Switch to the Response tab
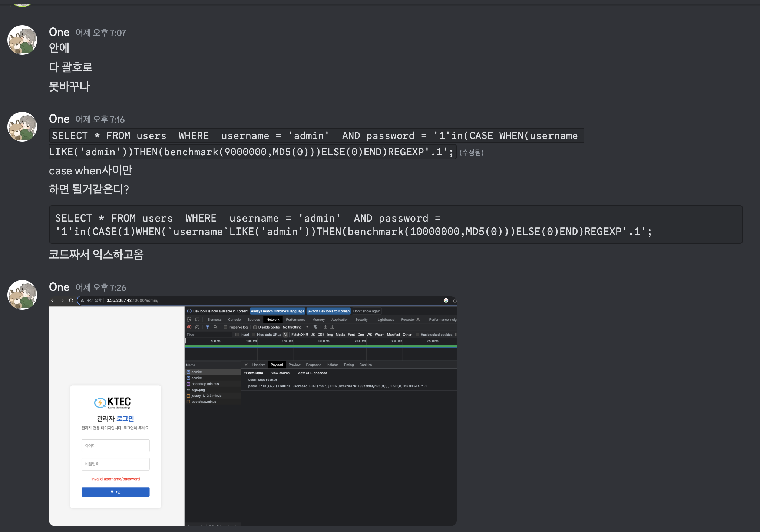This screenshot has height=532, width=760. [313, 365]
